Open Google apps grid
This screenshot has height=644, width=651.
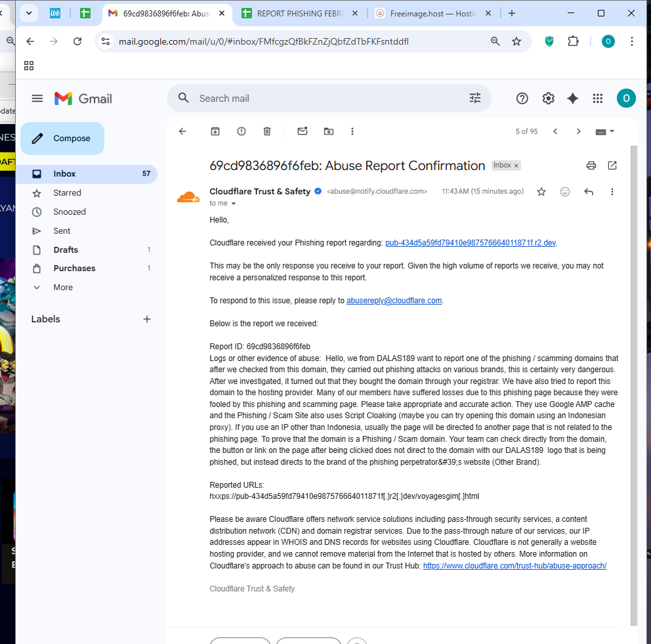[x=597, y=98]
